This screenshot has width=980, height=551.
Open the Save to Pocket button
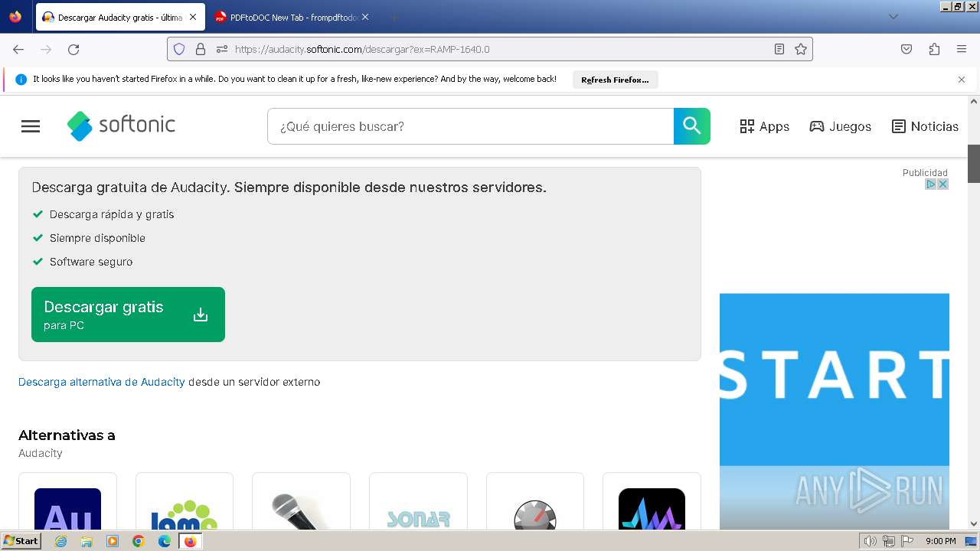[906, 49]
